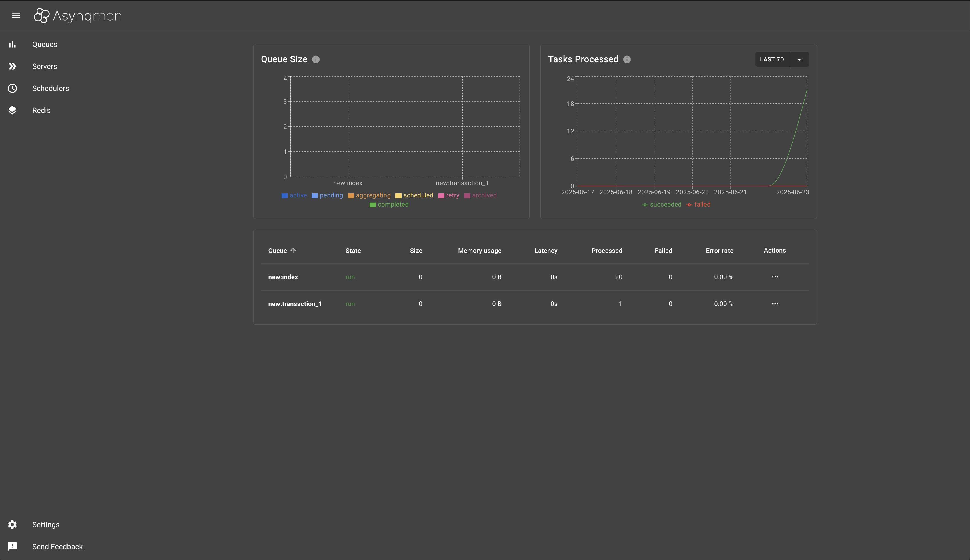970x560 pixels.
Task: Click the LAST 7D button
Action: click(772, 59)
